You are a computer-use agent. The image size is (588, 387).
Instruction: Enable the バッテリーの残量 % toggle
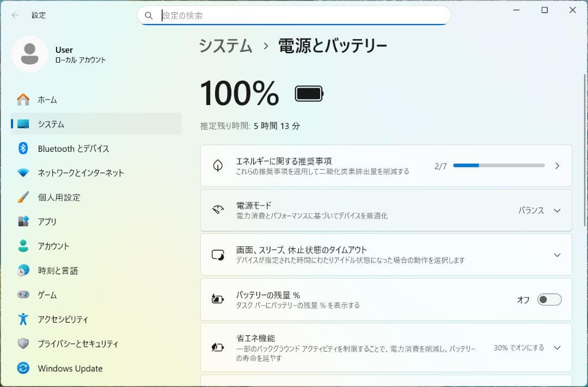point(549,299)
